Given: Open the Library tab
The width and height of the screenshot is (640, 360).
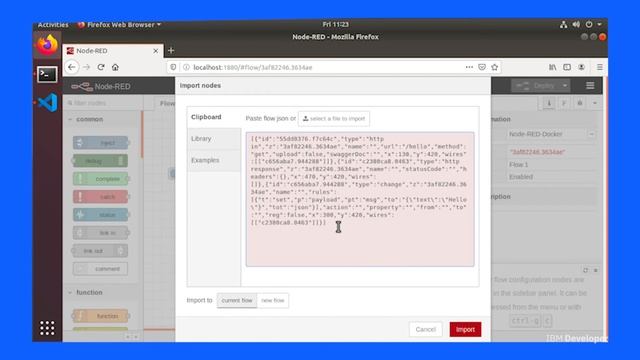Looking at the screenshot, I should coord(214,139).
